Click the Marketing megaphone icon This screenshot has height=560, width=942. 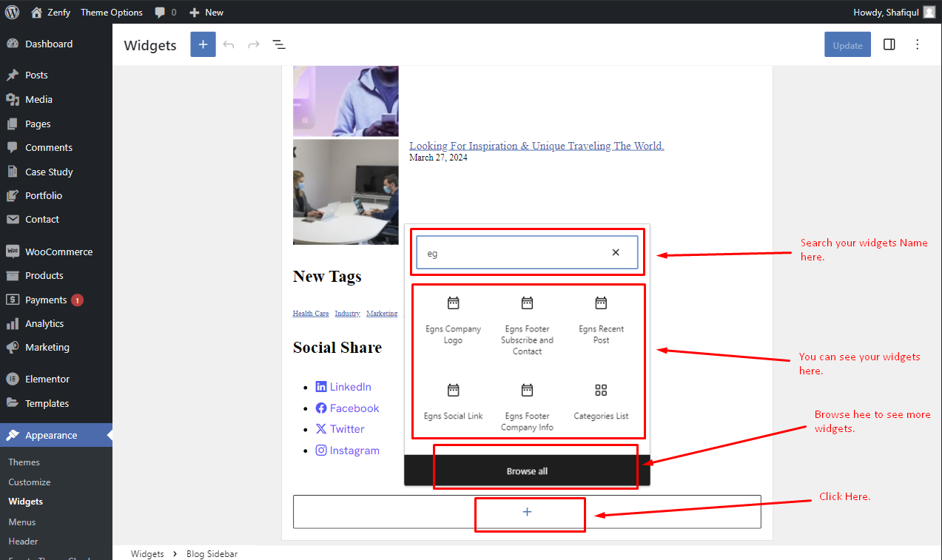point(13,347)
